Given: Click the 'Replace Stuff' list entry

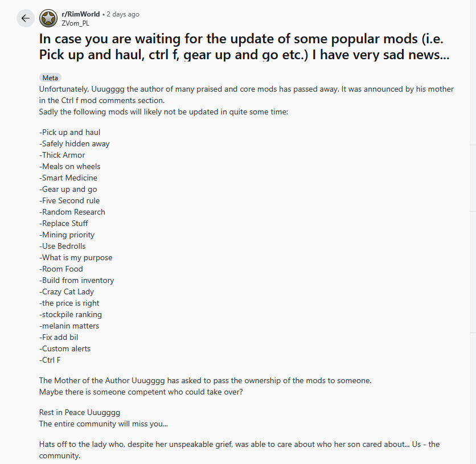Looking at the screenshot, I should [64, 223].
